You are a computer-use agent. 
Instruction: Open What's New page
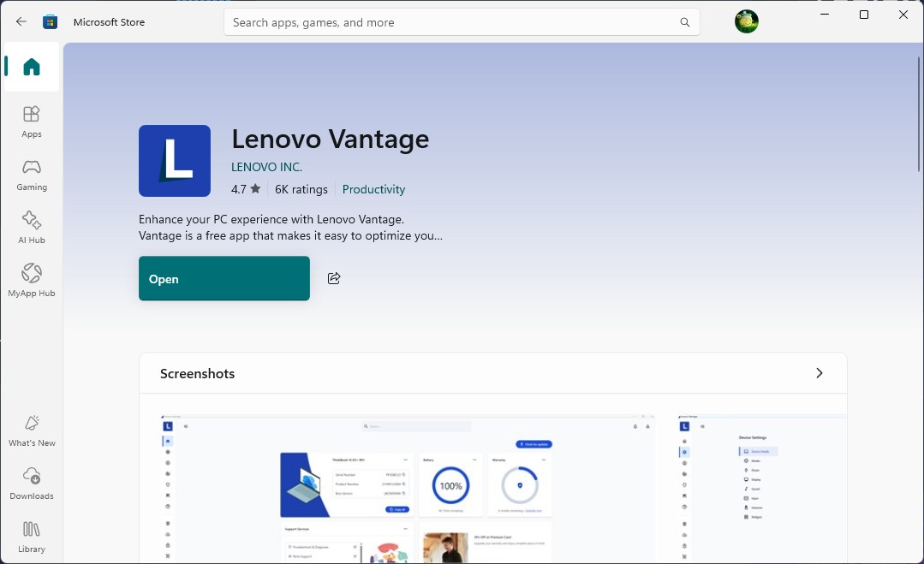pyautogui.click(x=31, y=430)
